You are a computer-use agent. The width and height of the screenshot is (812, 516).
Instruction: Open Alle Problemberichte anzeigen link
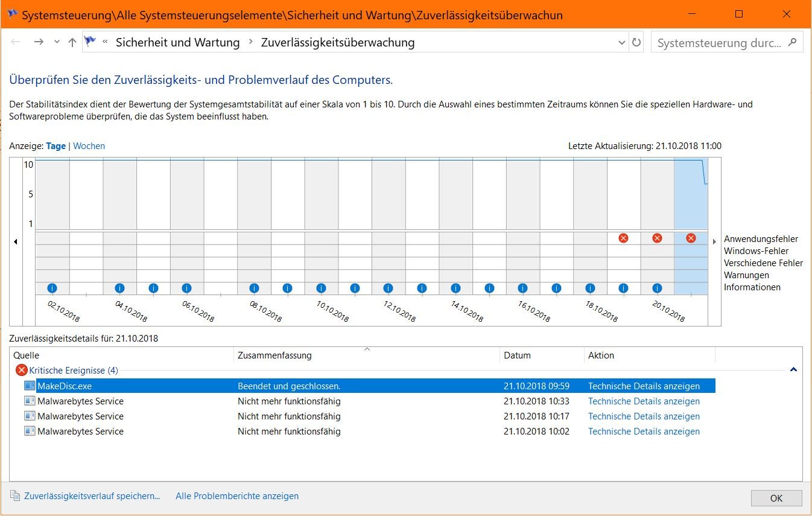236,496
